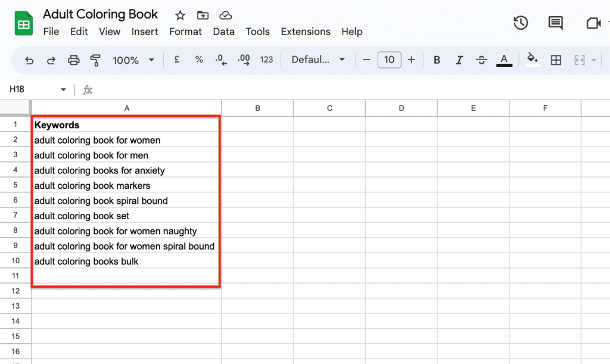The width and height of the screenshot is (610, 364).
Task: Print the spreadsheet
Action: pos(73,60)
